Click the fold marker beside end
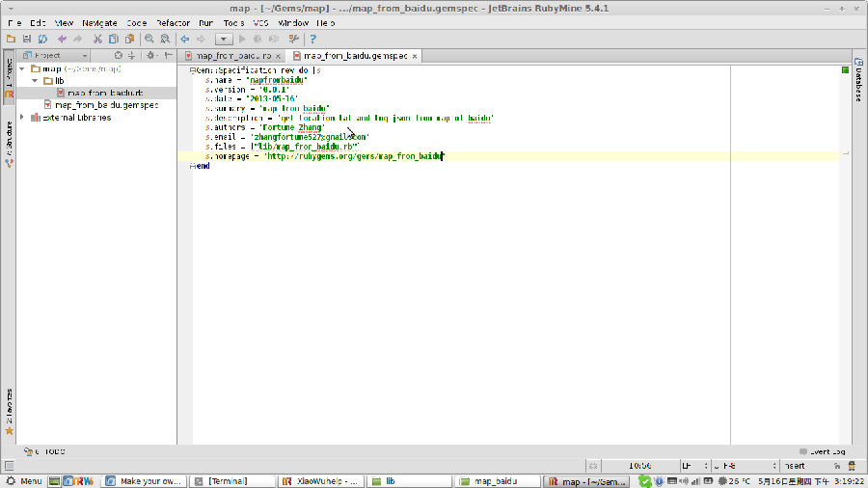Screen dimensions: 868x488 click(x=192, y=166)
